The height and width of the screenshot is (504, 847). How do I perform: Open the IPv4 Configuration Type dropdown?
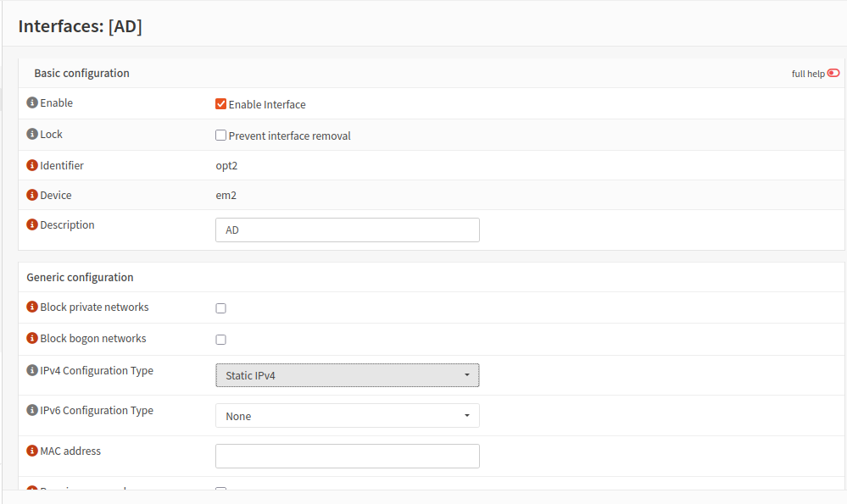(347, 375)
